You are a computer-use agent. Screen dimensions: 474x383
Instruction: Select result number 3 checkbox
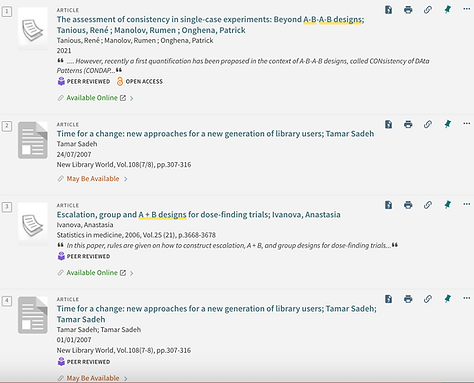point(7,207)
